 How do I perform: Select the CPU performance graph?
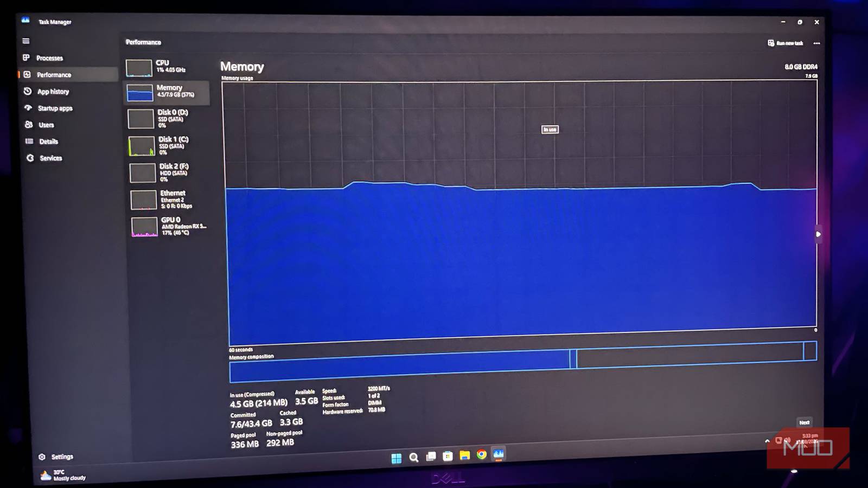[x=167, y=67]
